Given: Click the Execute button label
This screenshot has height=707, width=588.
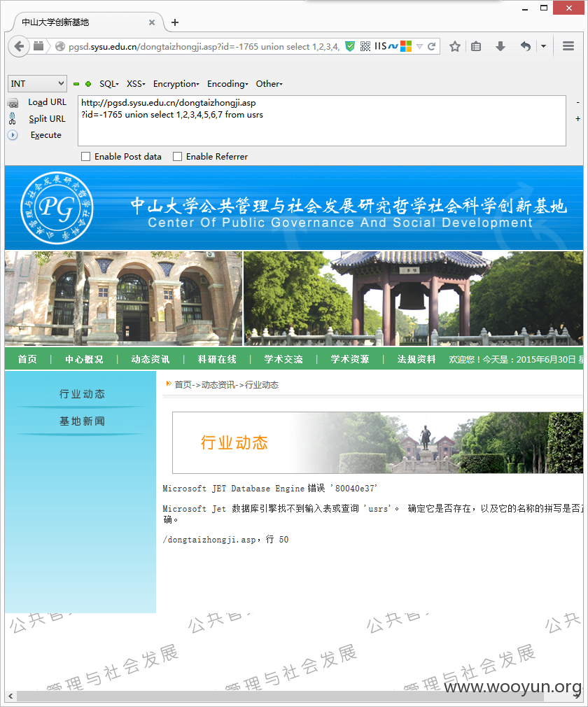Looking at the screenshot, I should pyautogui.click(x=46, y=135).
